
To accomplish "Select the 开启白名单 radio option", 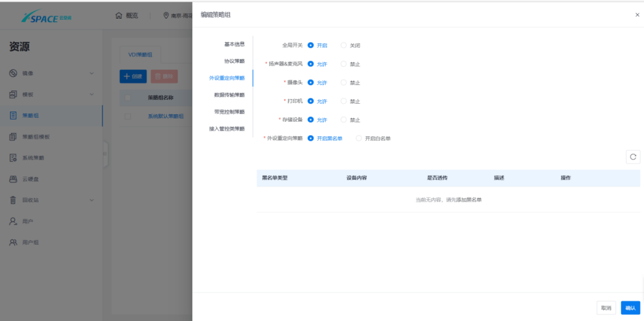I will 359,139.
